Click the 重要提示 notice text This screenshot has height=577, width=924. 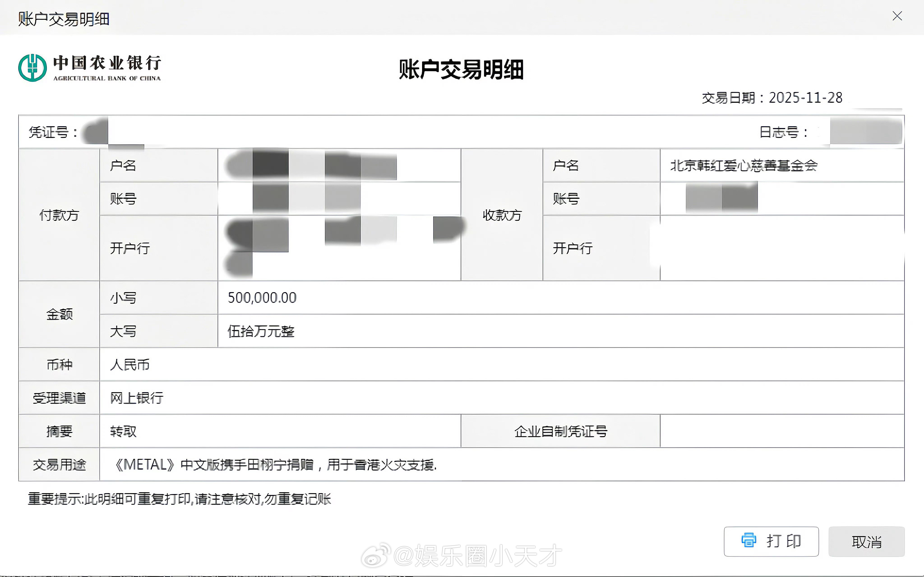point(179,499)
